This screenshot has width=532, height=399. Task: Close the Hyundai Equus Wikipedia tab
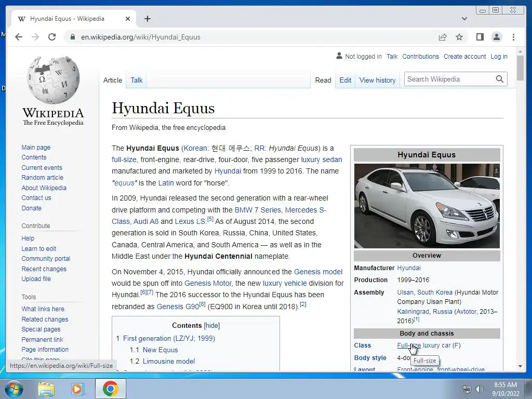pos(128,19)
